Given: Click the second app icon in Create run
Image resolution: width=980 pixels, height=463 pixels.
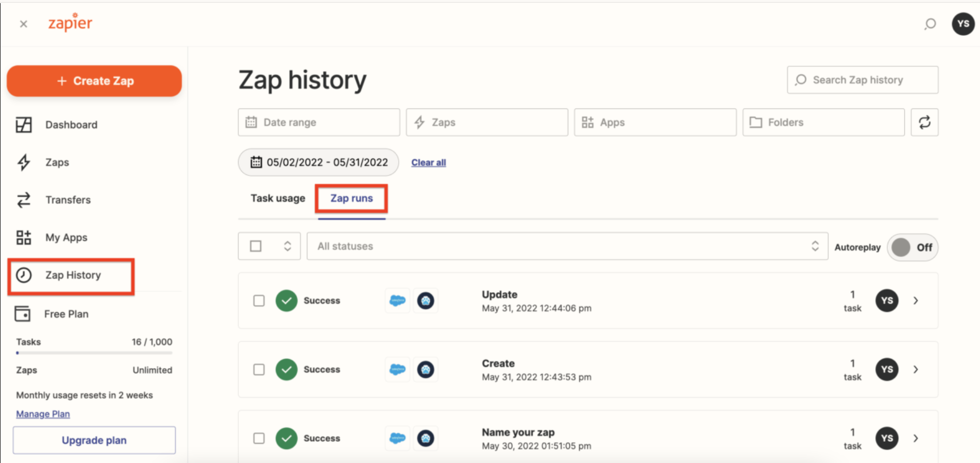Looking at the screenshot, I should pyautogui.click(x=426, y=370).
